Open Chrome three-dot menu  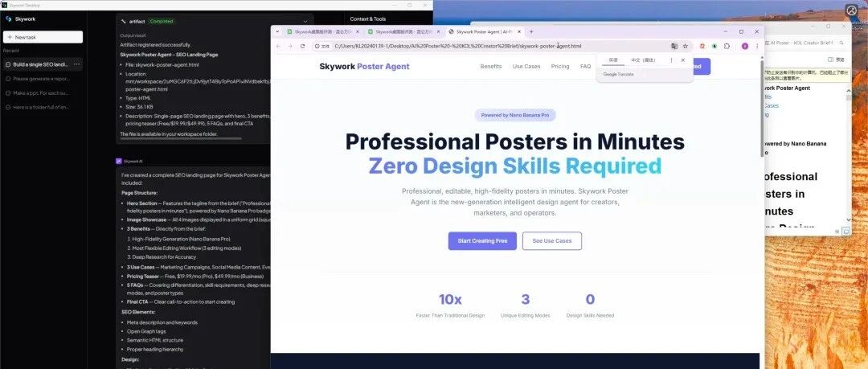tap(757, 46)
